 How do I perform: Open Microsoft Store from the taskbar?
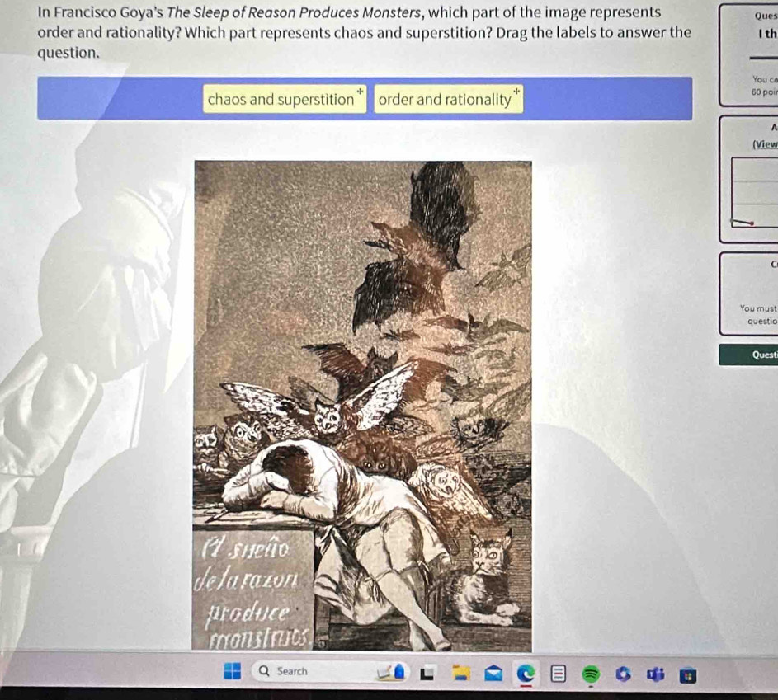click(688, 675)
